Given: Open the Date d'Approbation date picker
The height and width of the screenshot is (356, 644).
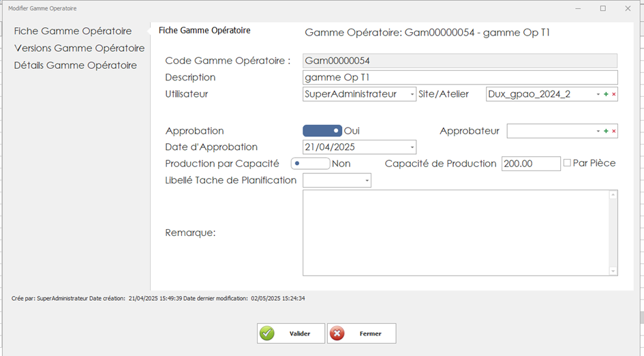Looking at the screenshot, I should pos(412,147).
